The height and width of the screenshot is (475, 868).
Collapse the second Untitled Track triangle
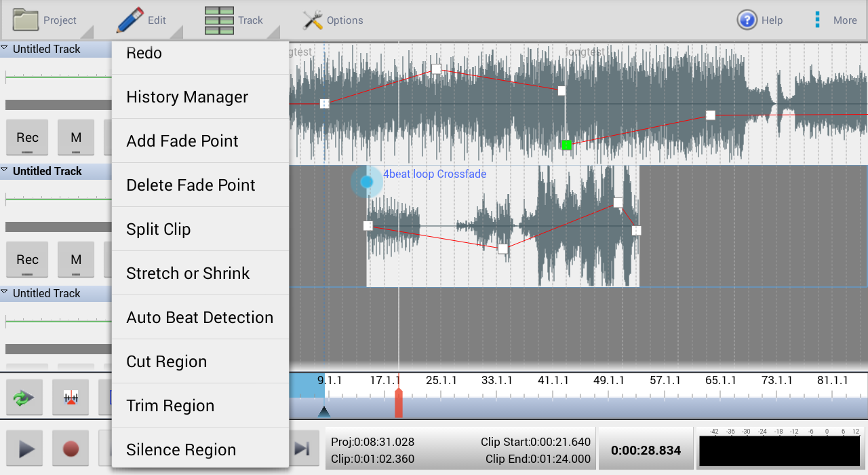coord(5,170)
